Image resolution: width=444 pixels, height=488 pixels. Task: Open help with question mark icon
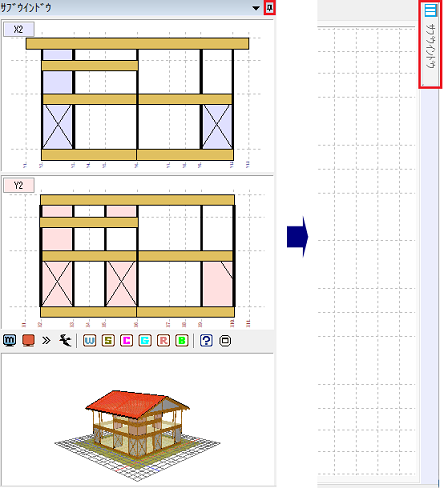pyautogui.click(x=206, y=341)
